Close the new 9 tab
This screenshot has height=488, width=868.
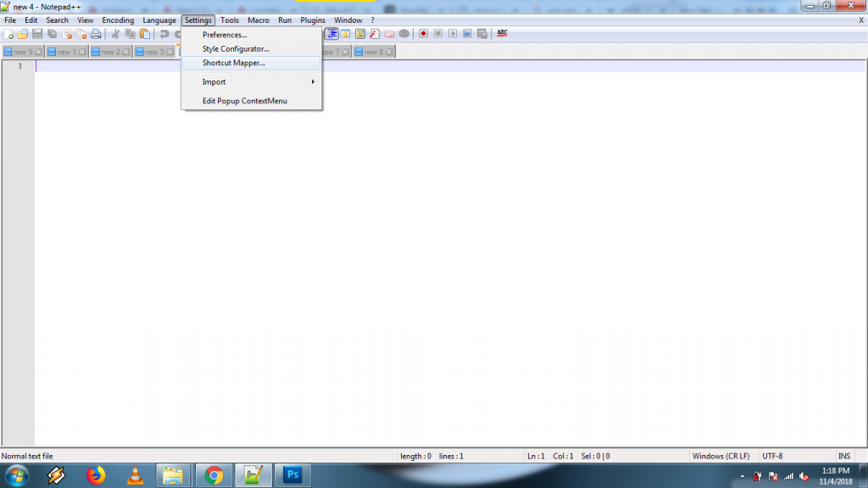coord(38,52)
